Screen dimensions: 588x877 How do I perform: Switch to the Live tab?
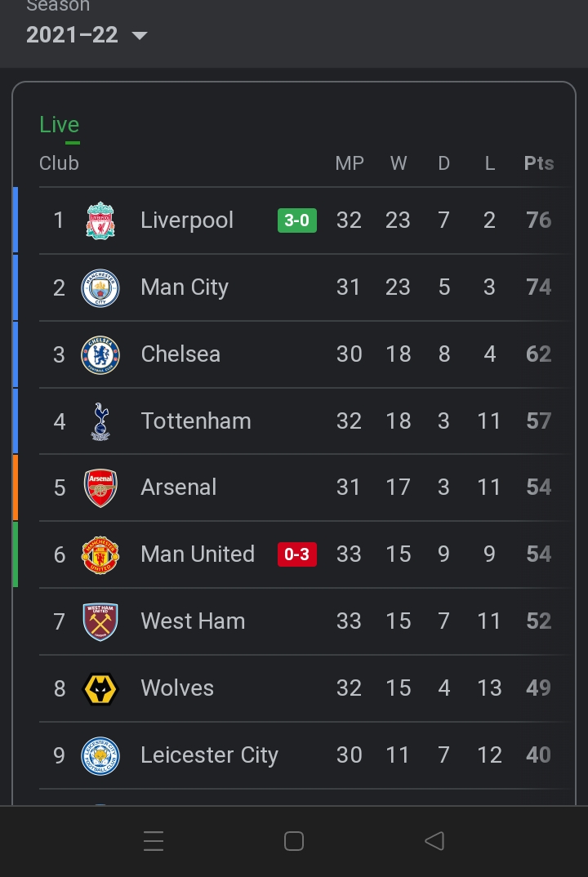click(60, 125)
